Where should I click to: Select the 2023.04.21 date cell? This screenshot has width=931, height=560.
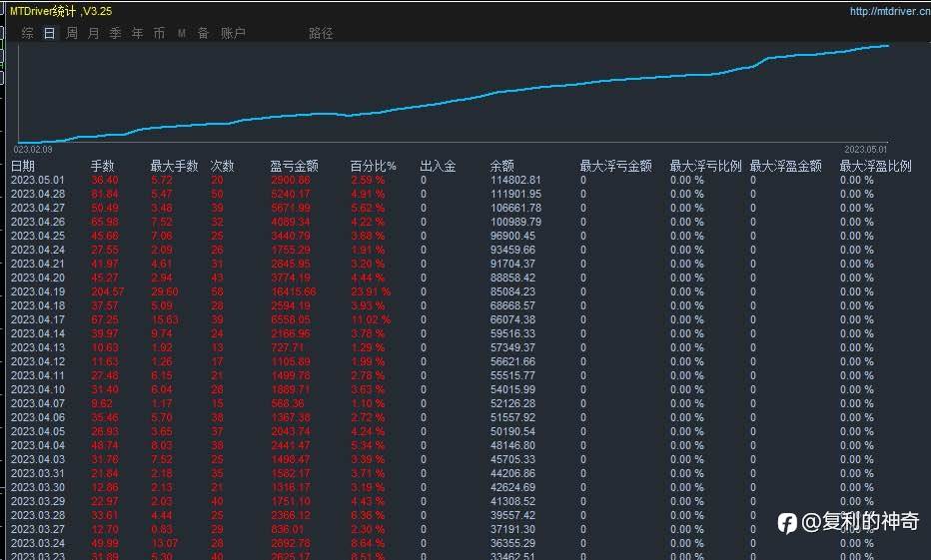point(37,264)
